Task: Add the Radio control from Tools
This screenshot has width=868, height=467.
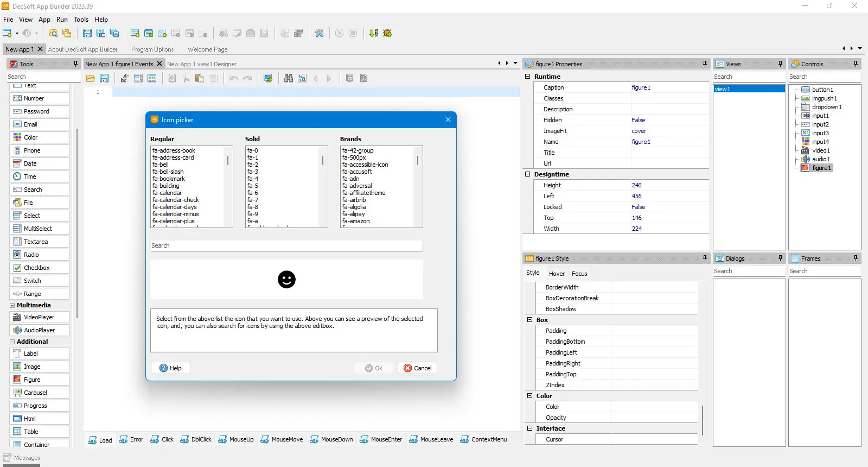Action: 40,255
